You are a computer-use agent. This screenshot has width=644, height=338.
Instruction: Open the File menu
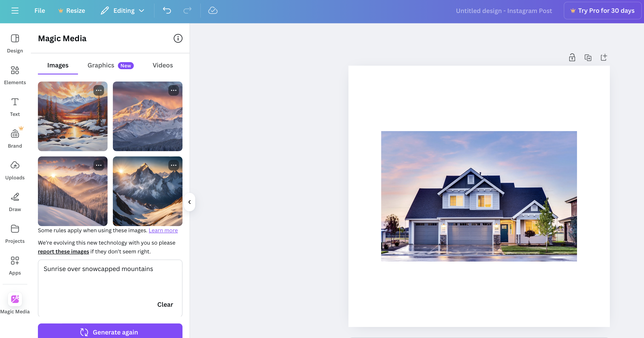[x=40, y=11]
